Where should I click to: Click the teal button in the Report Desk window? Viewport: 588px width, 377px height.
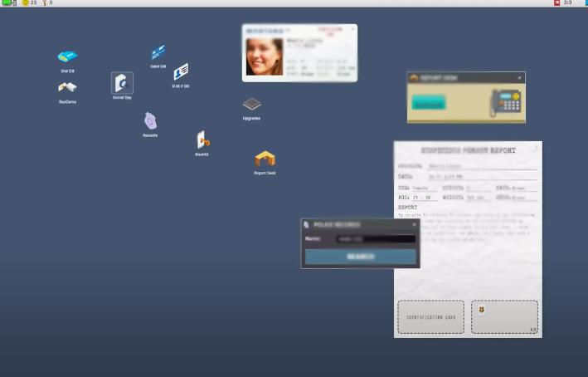[x=429, y=102]
